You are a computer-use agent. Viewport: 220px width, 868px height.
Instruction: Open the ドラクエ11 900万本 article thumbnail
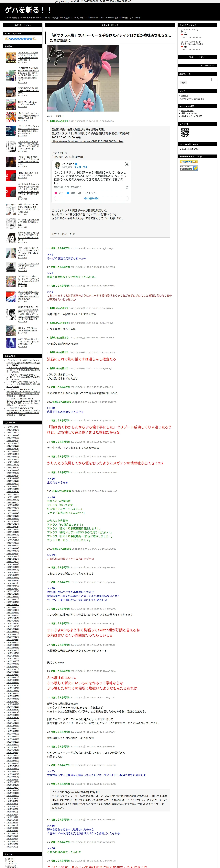point(11,162)
